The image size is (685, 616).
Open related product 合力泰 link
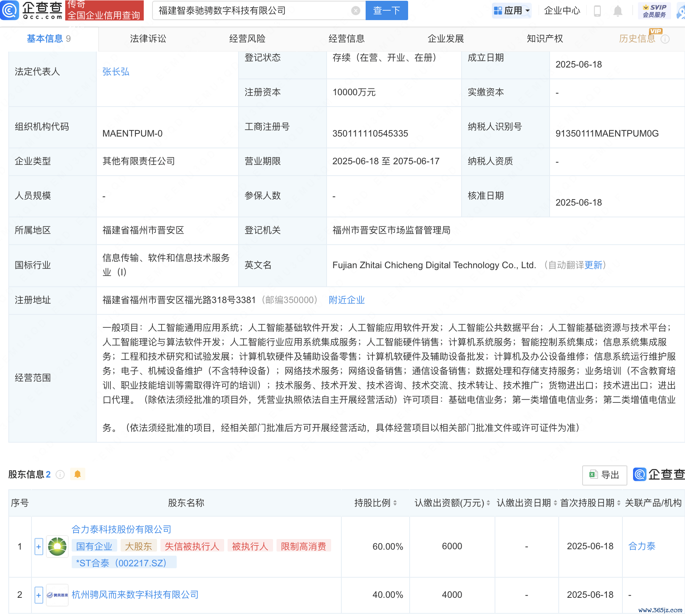[642, 546]
